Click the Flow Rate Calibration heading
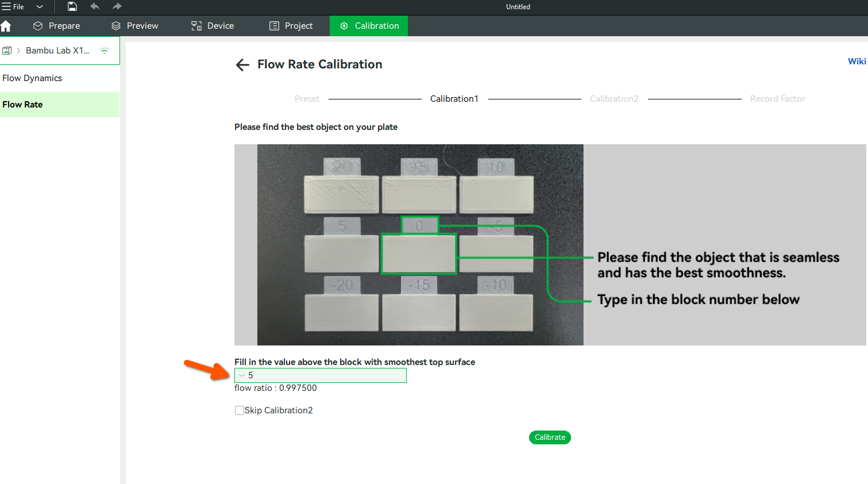 320,64
